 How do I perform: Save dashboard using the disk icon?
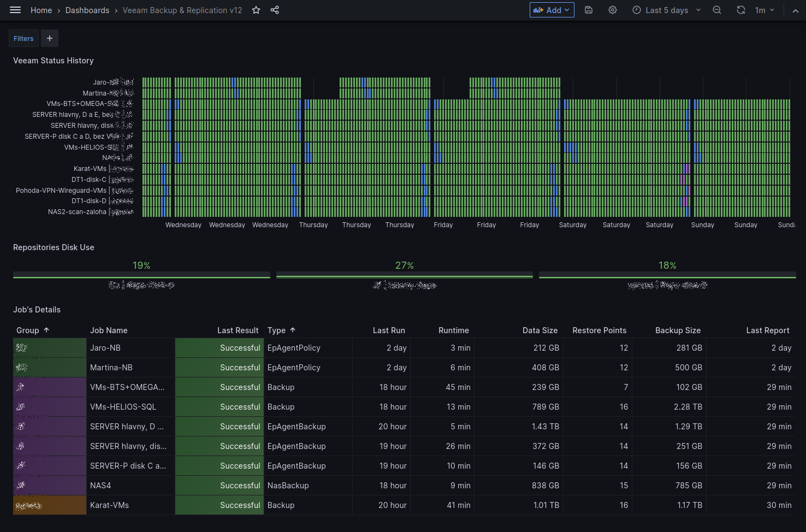click(x=589, y=10)
